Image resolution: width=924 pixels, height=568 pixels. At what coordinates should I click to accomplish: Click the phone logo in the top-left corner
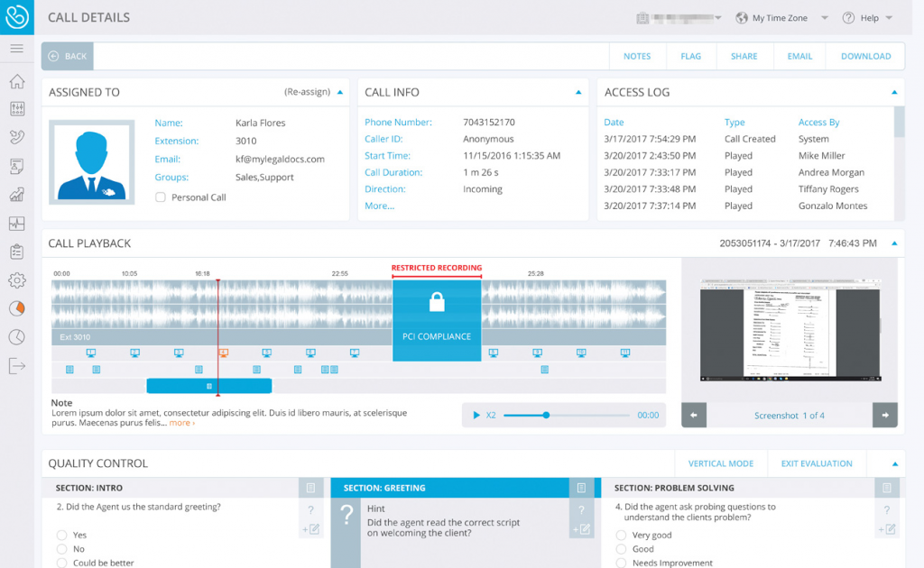(16, 16)
